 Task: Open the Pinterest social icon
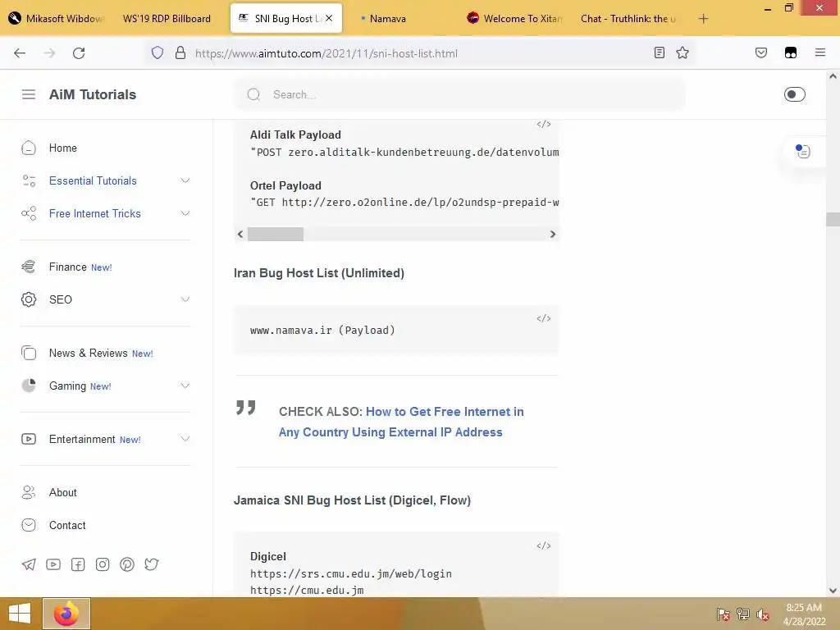(127, 564)
